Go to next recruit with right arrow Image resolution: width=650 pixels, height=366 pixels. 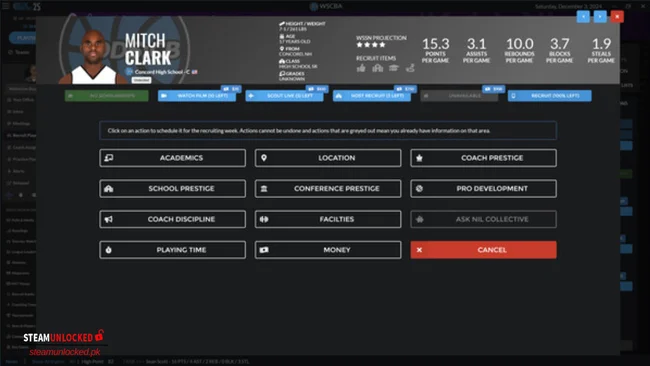pyautogui.click(x=600, y=17)
